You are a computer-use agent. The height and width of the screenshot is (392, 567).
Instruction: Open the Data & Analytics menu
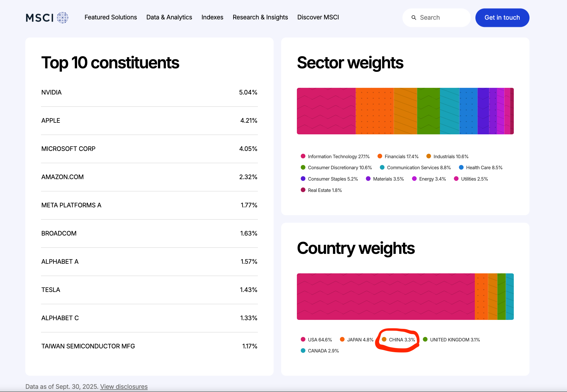[169, 17]
